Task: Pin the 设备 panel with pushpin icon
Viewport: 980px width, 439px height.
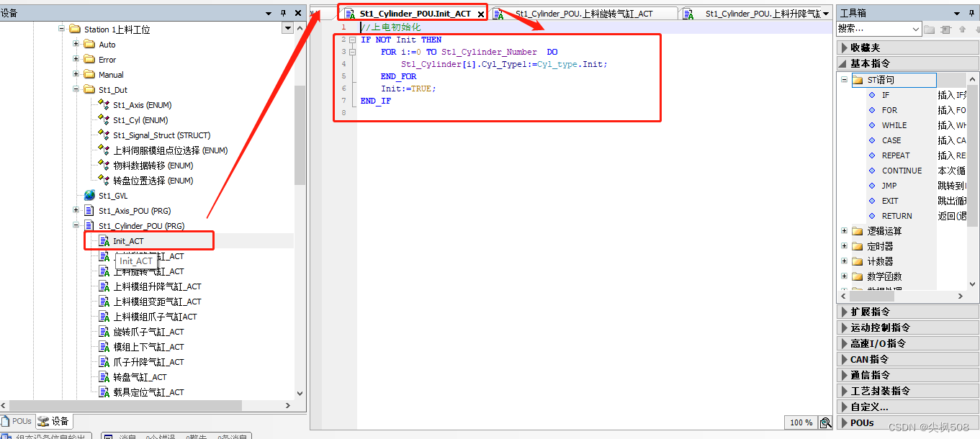Action: pyautogui.click(x=283, y=13)
